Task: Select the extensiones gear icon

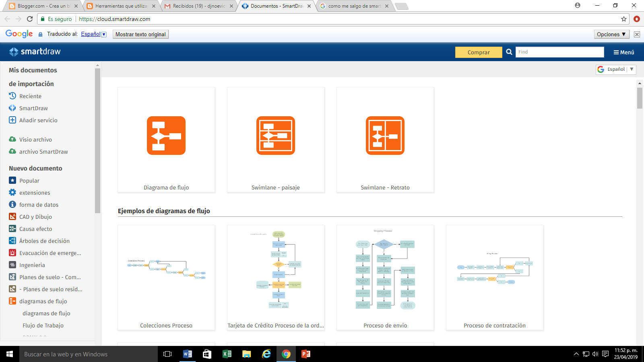Action: coord(12,192)
